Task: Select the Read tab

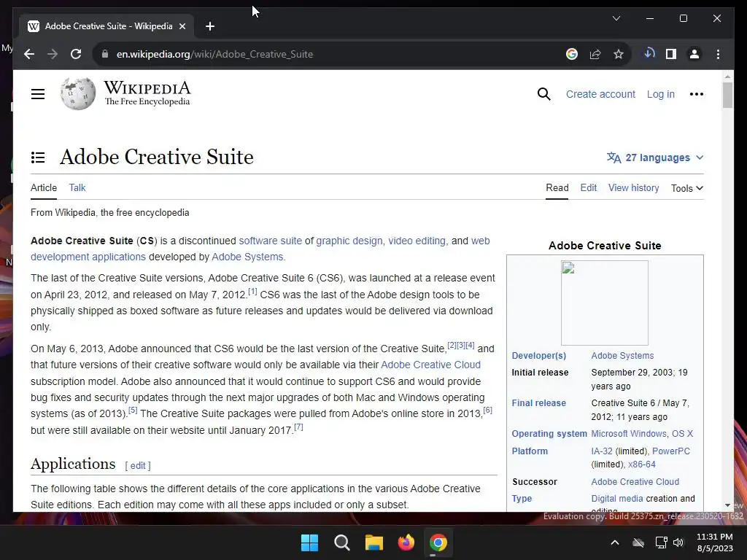Action: coord(557,187)
